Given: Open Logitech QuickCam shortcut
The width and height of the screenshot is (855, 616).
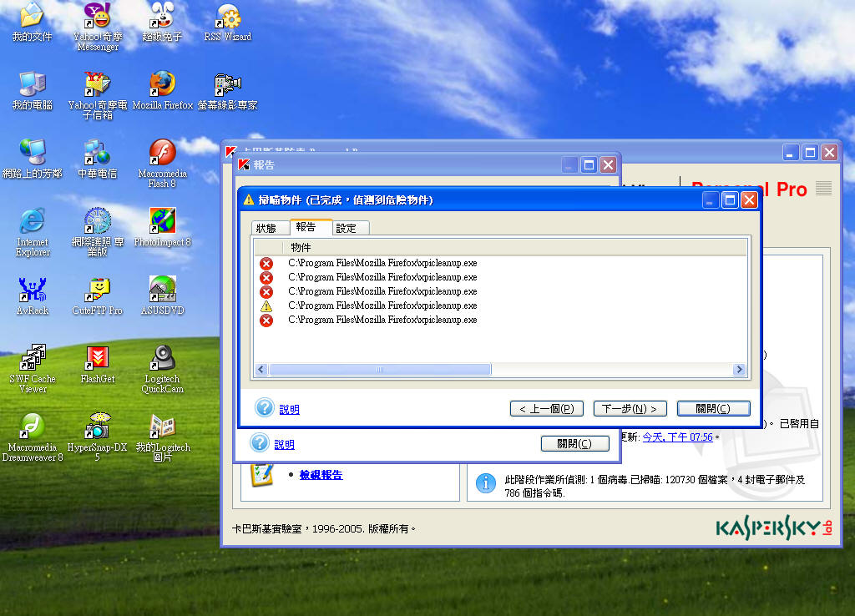Looking at the screenshot, I should click(x=163, y=359).
